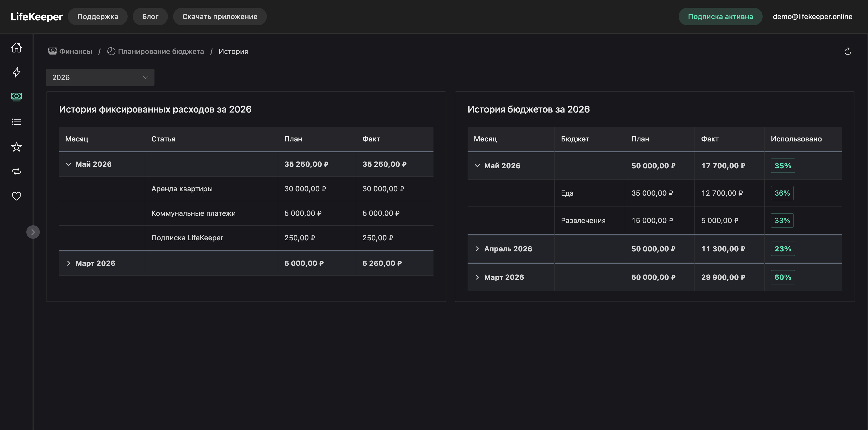Expand Апрель 2026 budget row
The height and width of the screenshot is (430, 868).
tap(477, 249)
